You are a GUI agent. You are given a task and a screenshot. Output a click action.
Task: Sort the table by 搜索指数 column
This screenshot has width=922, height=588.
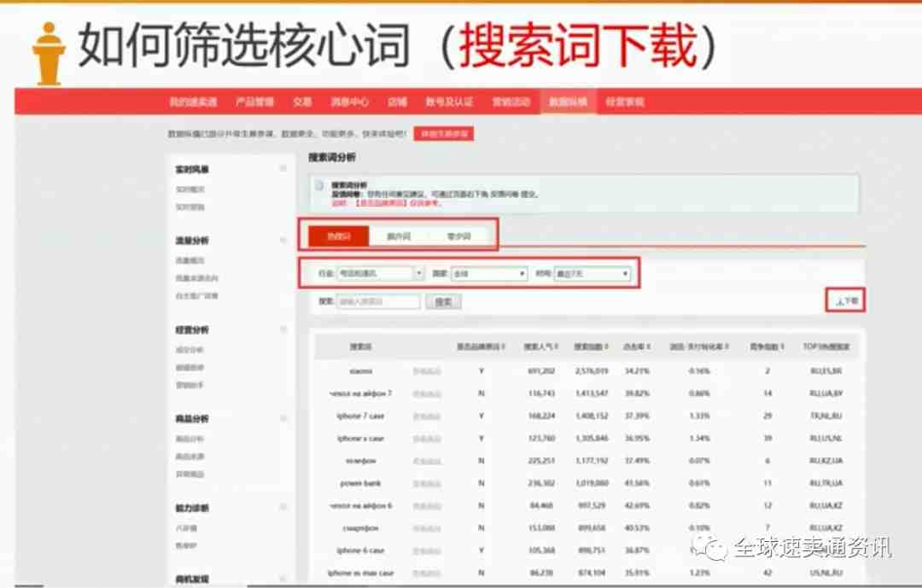[x=591, y=347]
